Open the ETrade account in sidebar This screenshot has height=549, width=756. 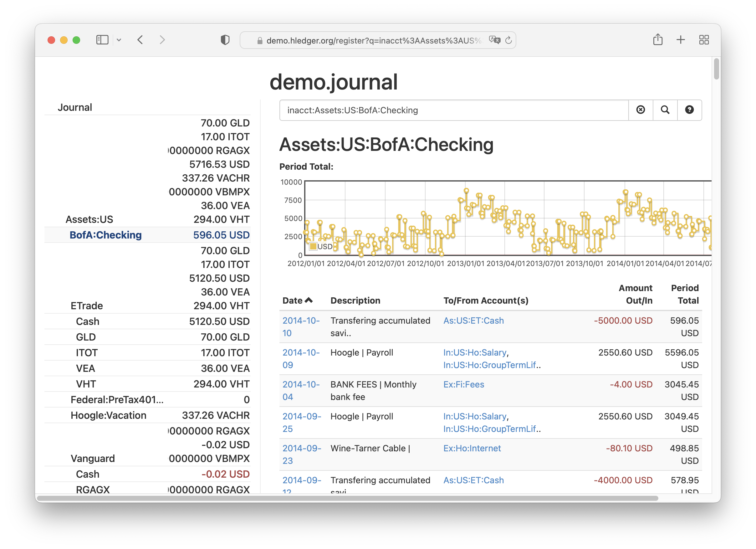(87, 306)
